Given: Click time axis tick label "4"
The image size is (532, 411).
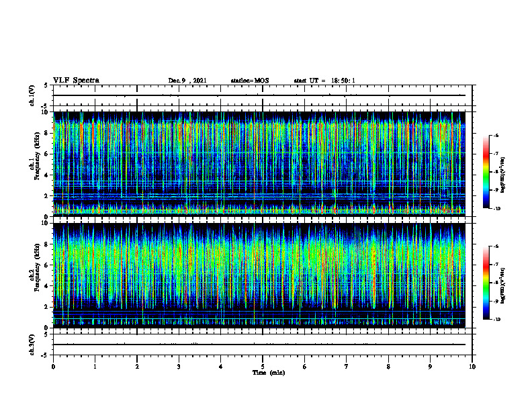Looking at the screenshot, I should [x=221, y=367].
